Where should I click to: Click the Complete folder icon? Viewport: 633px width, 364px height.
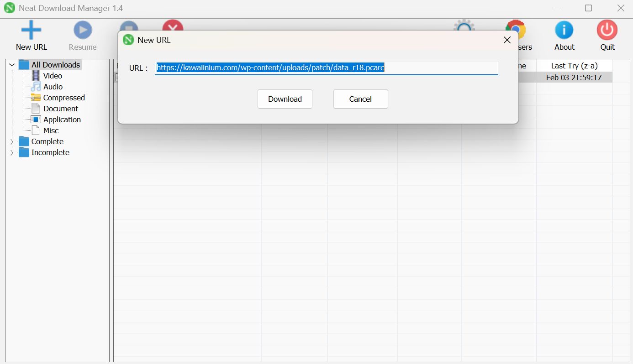[24, 141]
